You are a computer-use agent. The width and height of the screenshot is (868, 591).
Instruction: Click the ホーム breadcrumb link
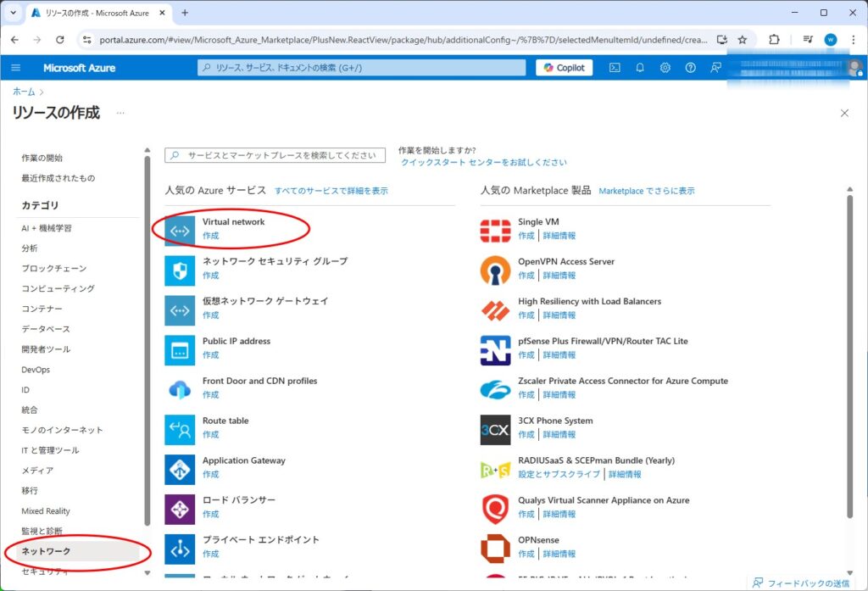click(x=24, y=92)
